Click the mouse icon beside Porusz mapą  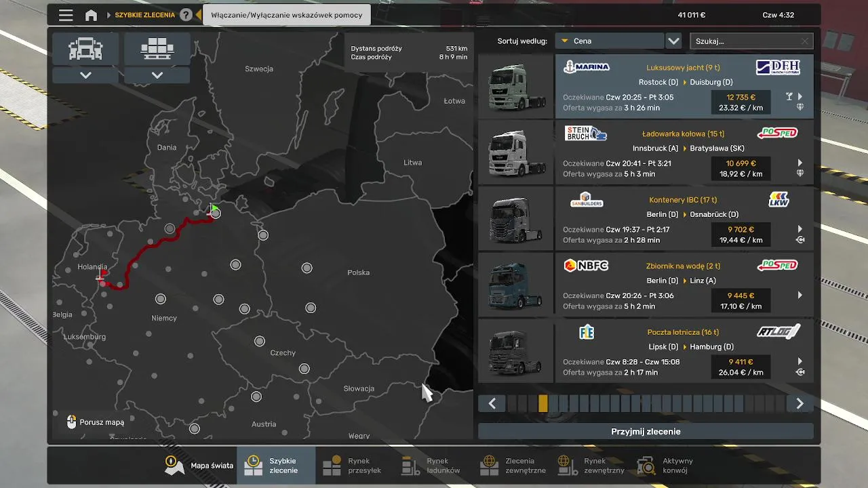click(x=72, y=422)
